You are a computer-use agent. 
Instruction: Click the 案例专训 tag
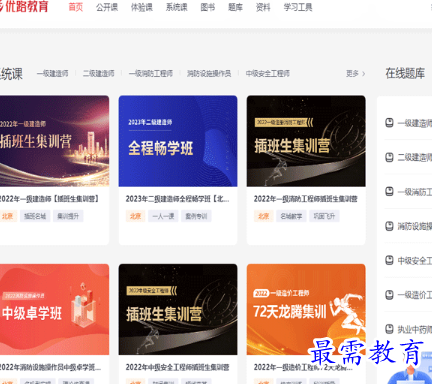(196, 216)
